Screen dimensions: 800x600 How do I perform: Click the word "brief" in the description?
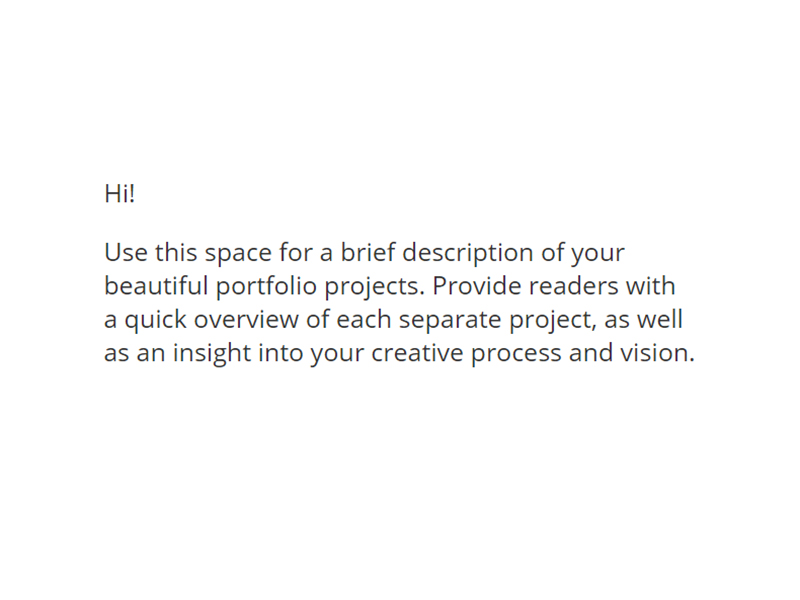367,252
